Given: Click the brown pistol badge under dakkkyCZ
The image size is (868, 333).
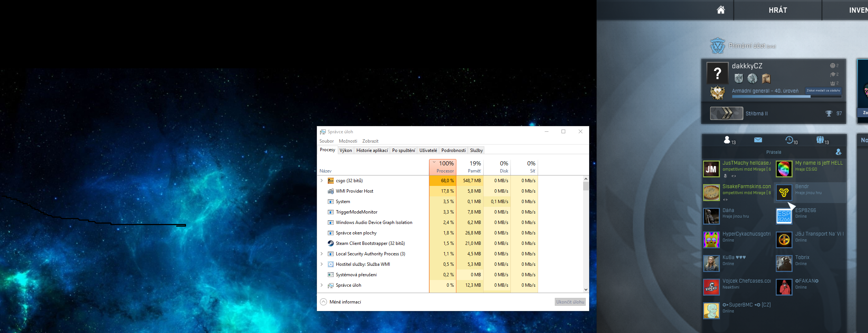Looking at the screenshot, I should coord(766,78).
